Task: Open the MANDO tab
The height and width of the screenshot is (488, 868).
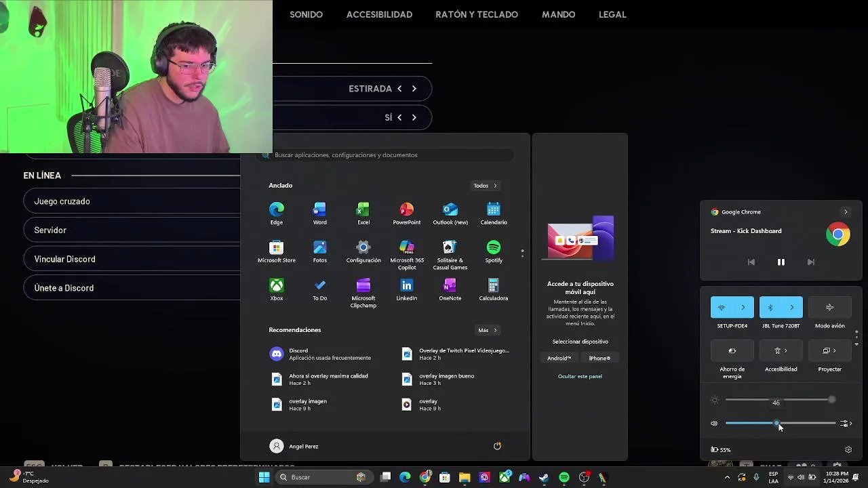Action: [x=558, y=14]
